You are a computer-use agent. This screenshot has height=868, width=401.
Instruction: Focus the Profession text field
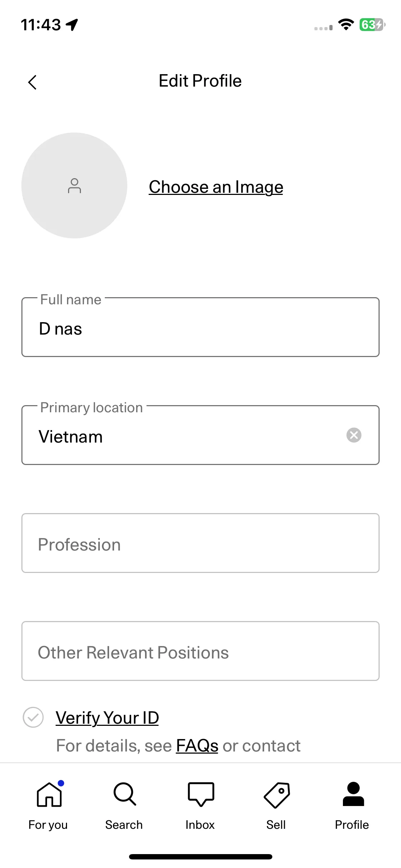pos(200,543)
